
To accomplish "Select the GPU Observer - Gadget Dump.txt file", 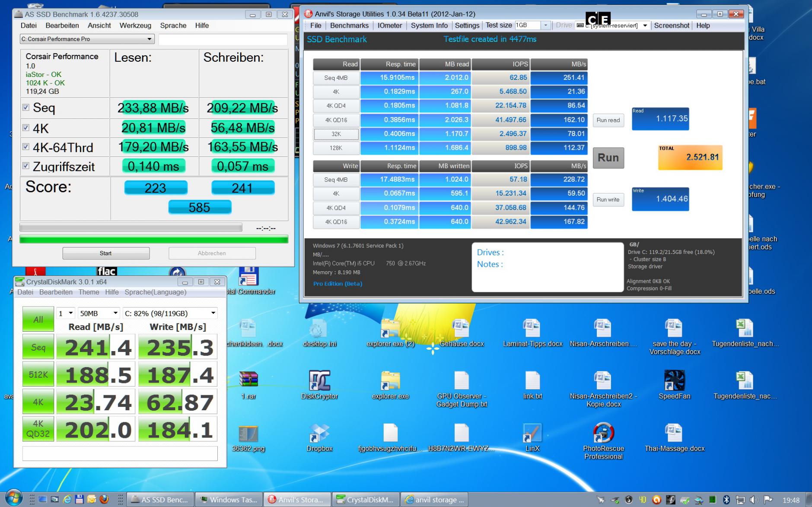I will coord(462,389).
